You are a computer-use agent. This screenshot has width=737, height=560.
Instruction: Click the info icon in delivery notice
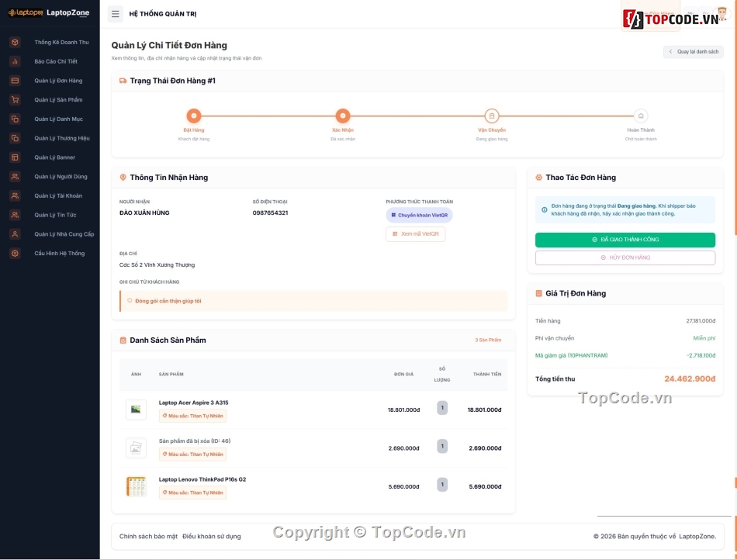pos(545,210)
